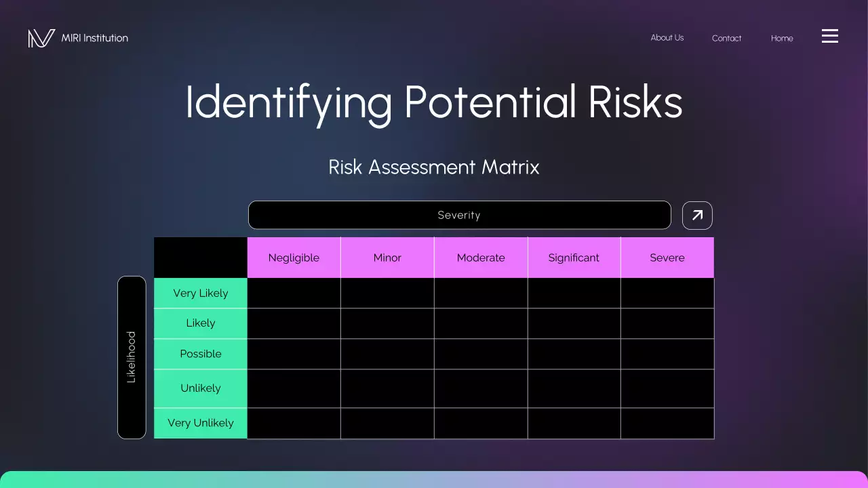Select the Severity input field
This screenshot has width=868, height=488.
[x=459, y=215]
